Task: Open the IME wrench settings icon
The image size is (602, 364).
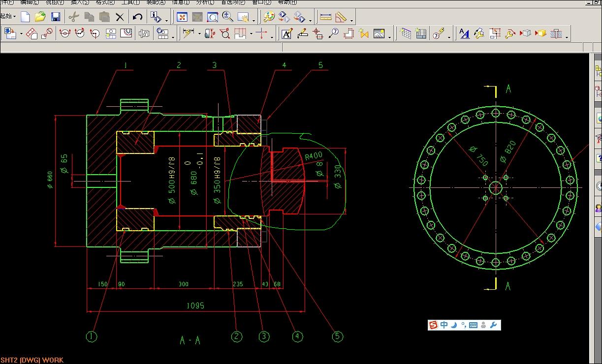Action: point(494,325)
